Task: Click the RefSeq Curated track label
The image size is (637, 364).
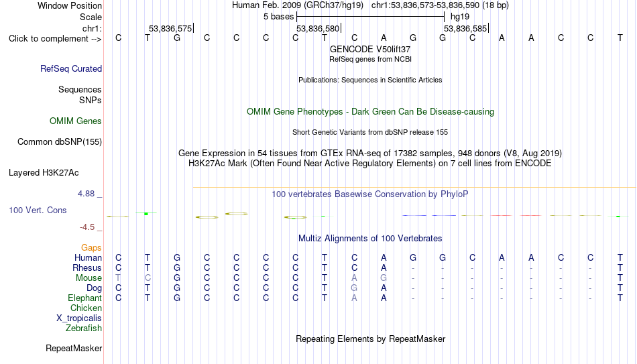Action: 70,68
